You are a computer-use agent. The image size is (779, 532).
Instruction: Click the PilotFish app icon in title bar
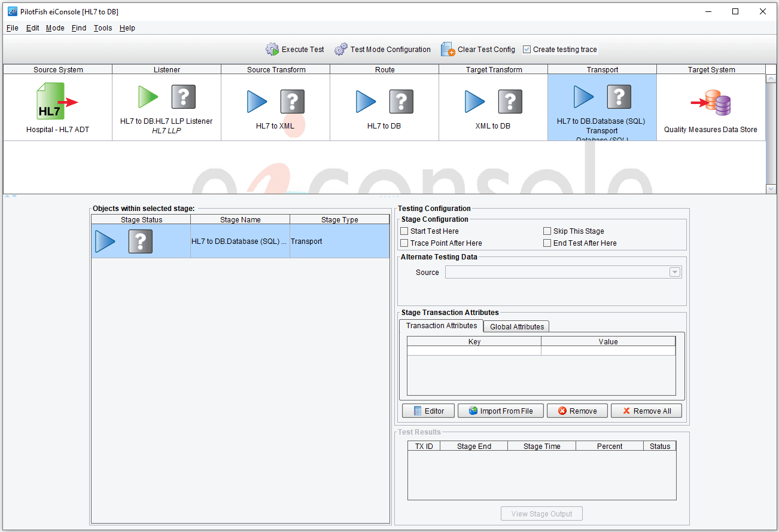(12, 11)
